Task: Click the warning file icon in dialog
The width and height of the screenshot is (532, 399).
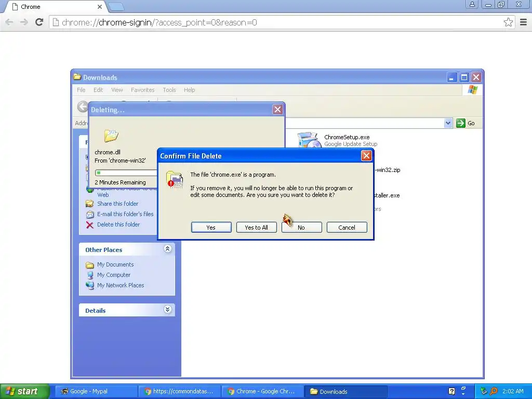Action: tap(175, 180)
